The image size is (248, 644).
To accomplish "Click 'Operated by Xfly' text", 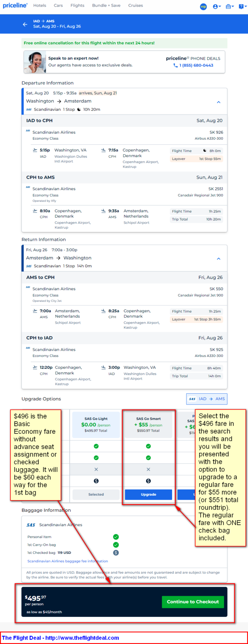I will (44, 201).
